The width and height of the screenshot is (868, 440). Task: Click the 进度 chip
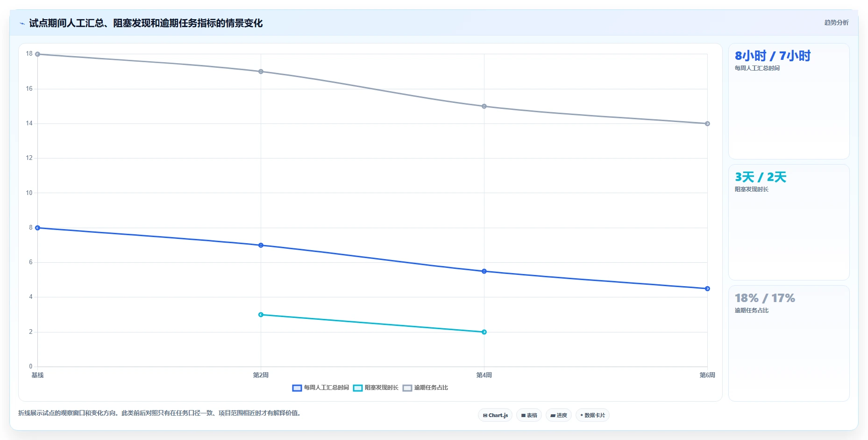click(x=559, y=415)
